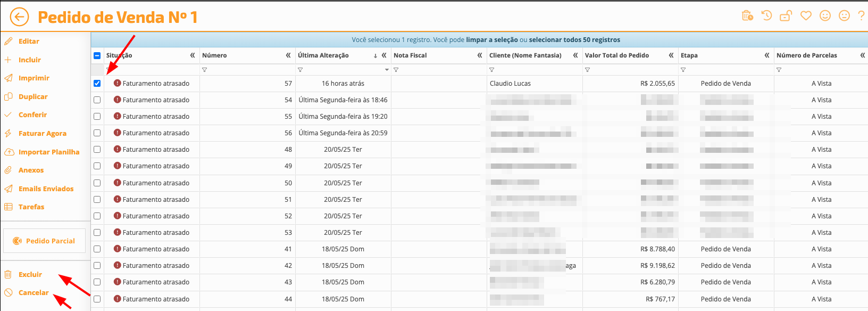Click the smiling face feedback icon
Viewport: 868px width, 311px height.
pos(825,16)
